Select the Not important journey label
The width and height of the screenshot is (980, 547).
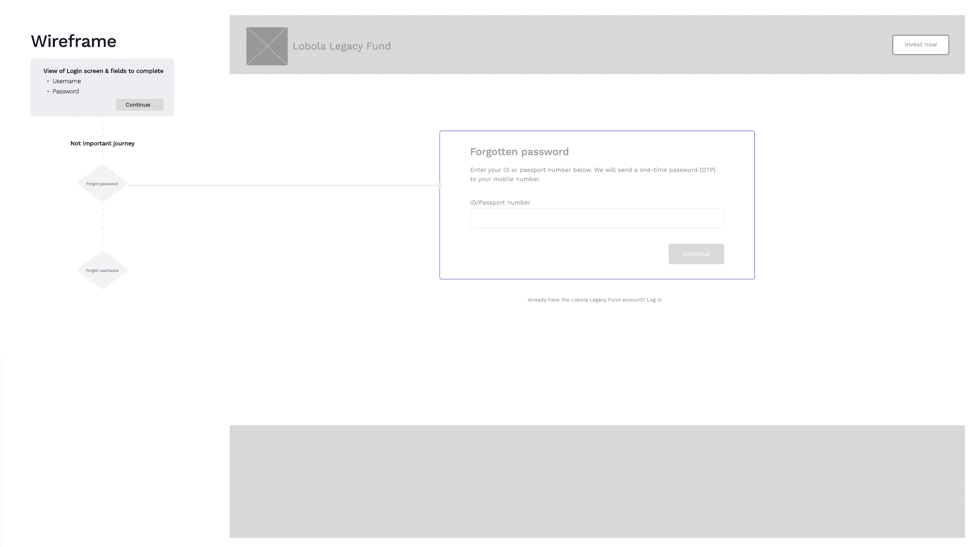(102, 143)
